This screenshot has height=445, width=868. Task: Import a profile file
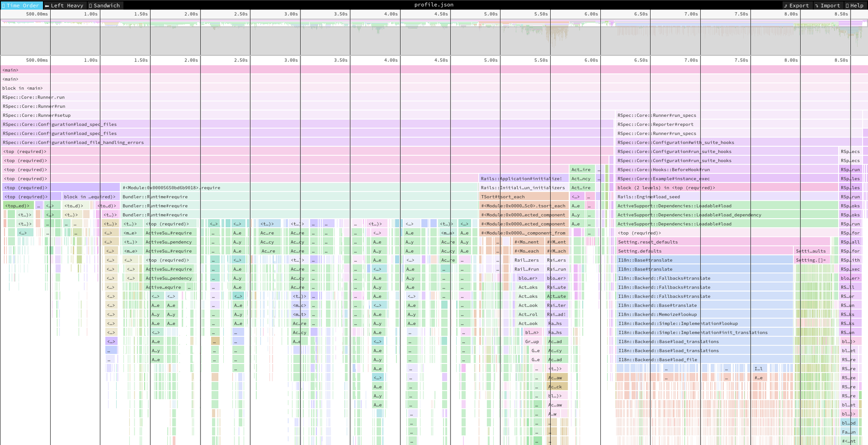[x=828, y=5]
